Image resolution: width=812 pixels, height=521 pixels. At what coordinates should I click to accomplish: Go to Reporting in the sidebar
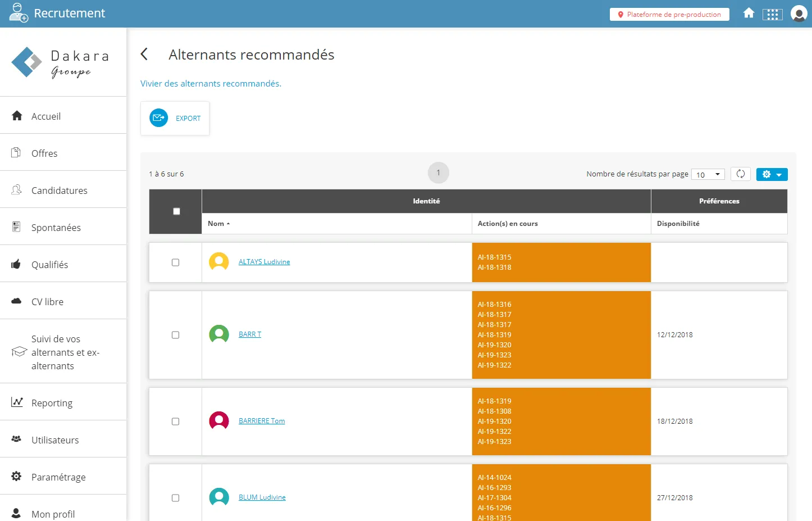pyautogui.click(x=52, y=403)
